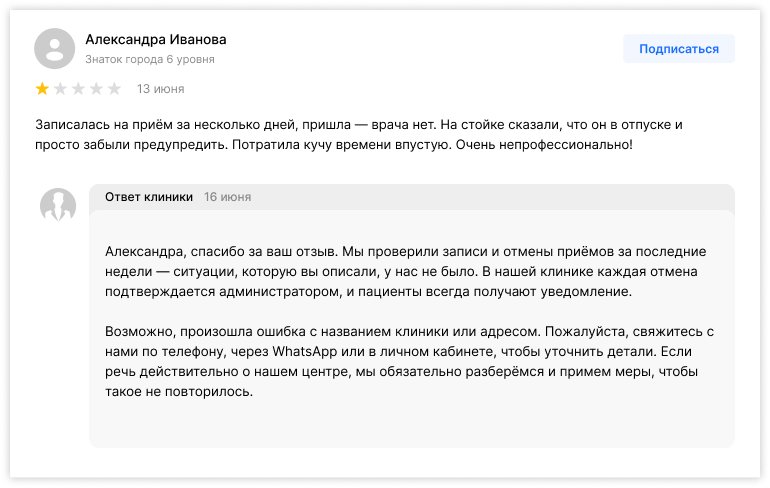Click the first filled yellow rating star

42,89
